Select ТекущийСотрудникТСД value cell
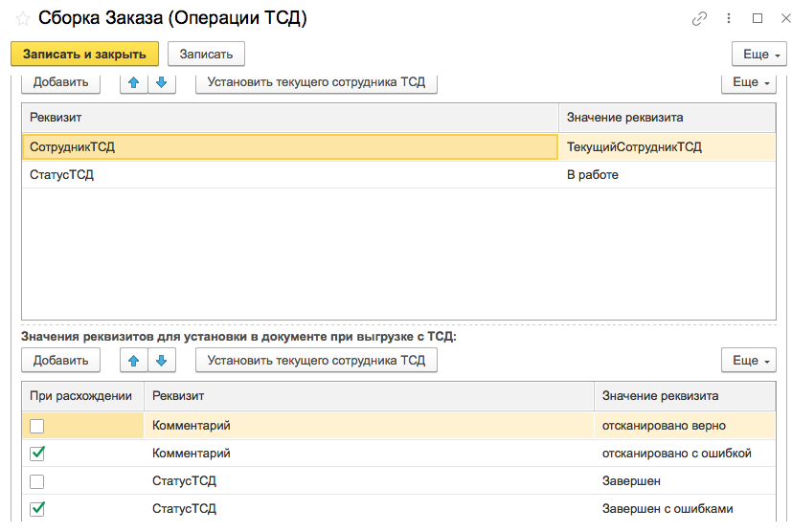792x532 pixels. 667,147
